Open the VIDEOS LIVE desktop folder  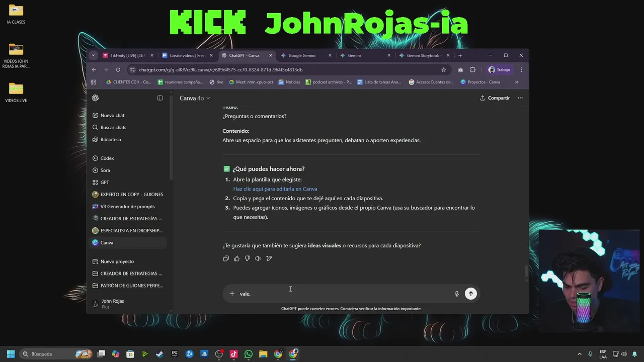(x=16, y=93)
